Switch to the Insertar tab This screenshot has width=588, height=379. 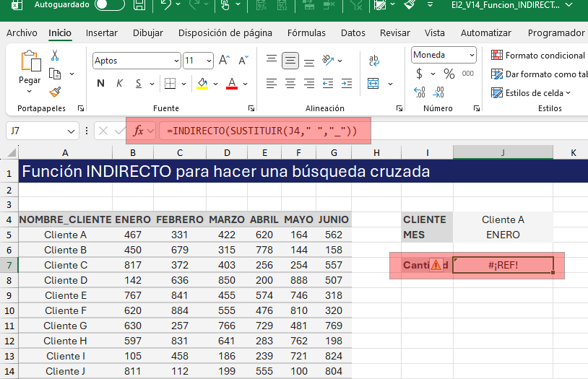[x=101, y=32]
